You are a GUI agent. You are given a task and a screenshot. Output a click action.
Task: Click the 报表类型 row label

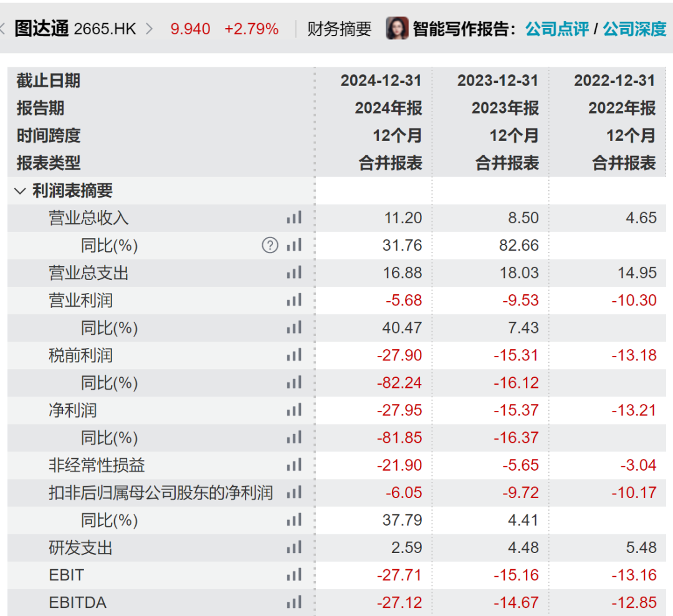(49, 163)
